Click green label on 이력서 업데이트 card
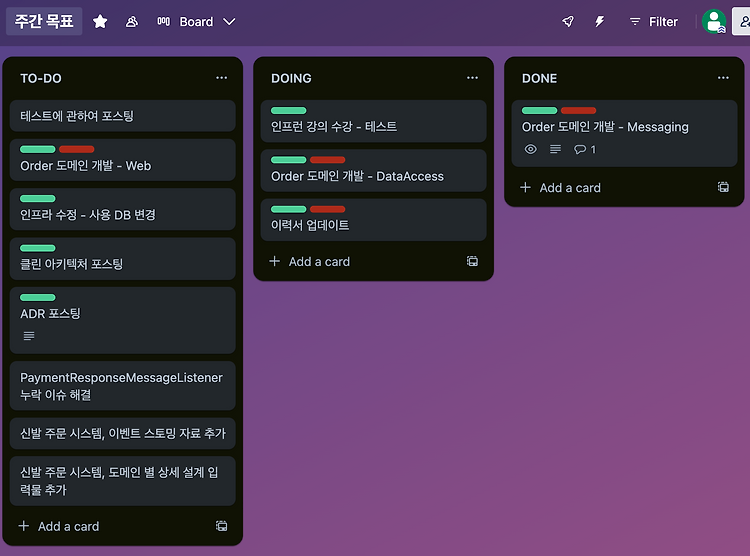 point(288,209)
